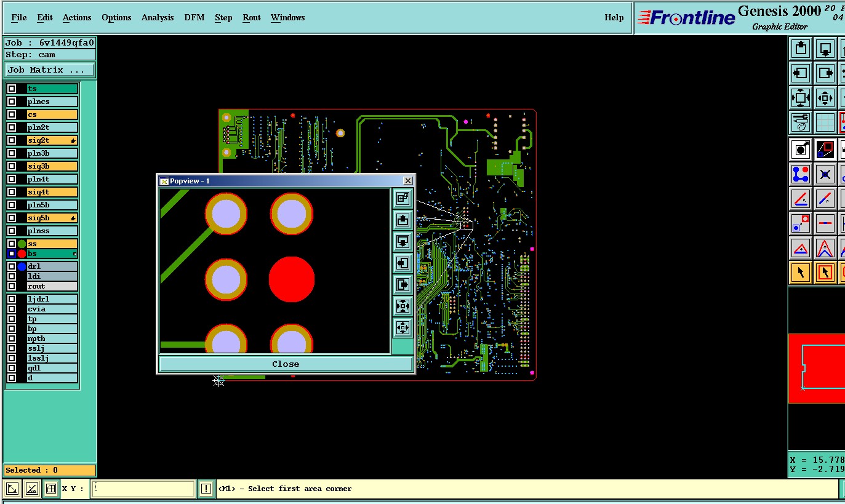Toggle the checkbox for layer plnss
Image resolution: width=845 pixels, height=504 pixels.
tap(12, 231)
